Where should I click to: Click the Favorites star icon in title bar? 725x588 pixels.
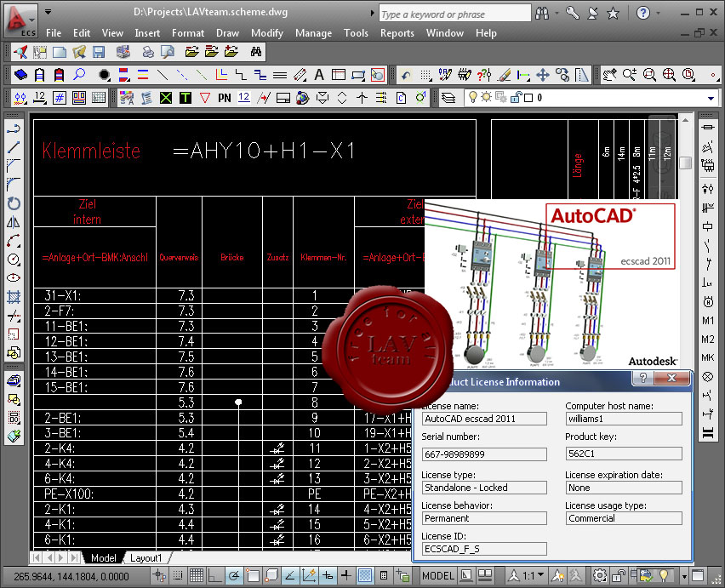(x=614, y=13)
